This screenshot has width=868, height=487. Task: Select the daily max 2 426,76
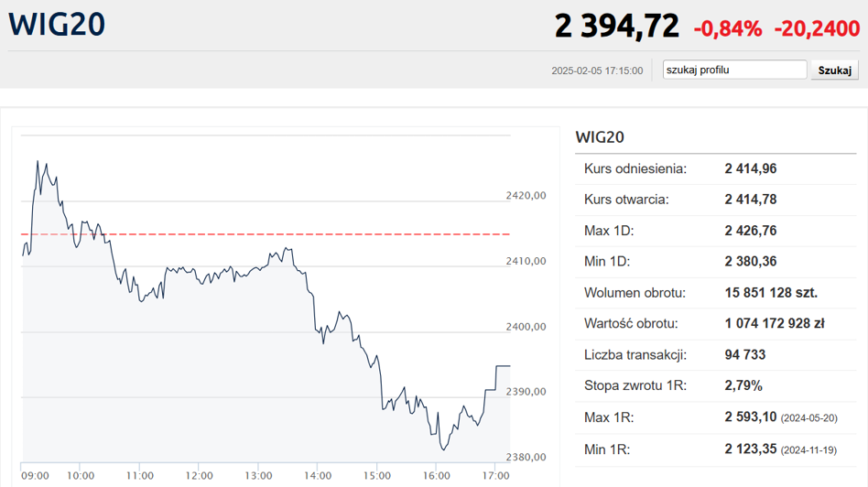pyautogui.click(x=751, y=230)
